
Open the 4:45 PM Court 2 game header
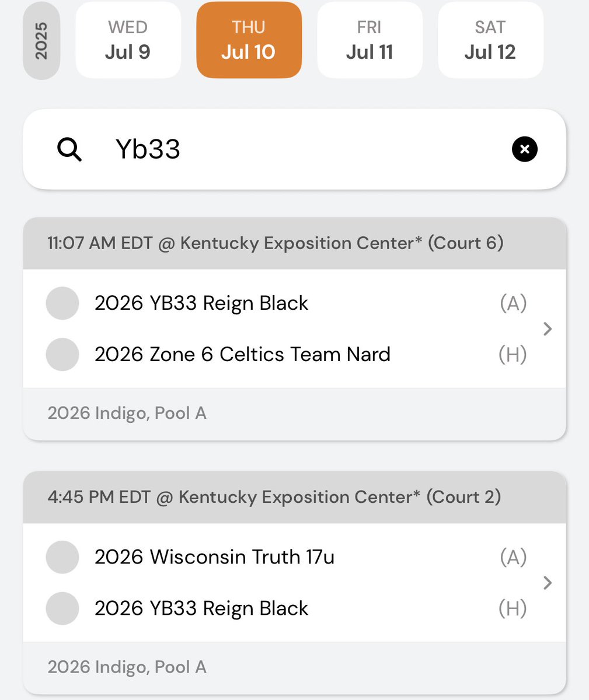pos(294,497)
